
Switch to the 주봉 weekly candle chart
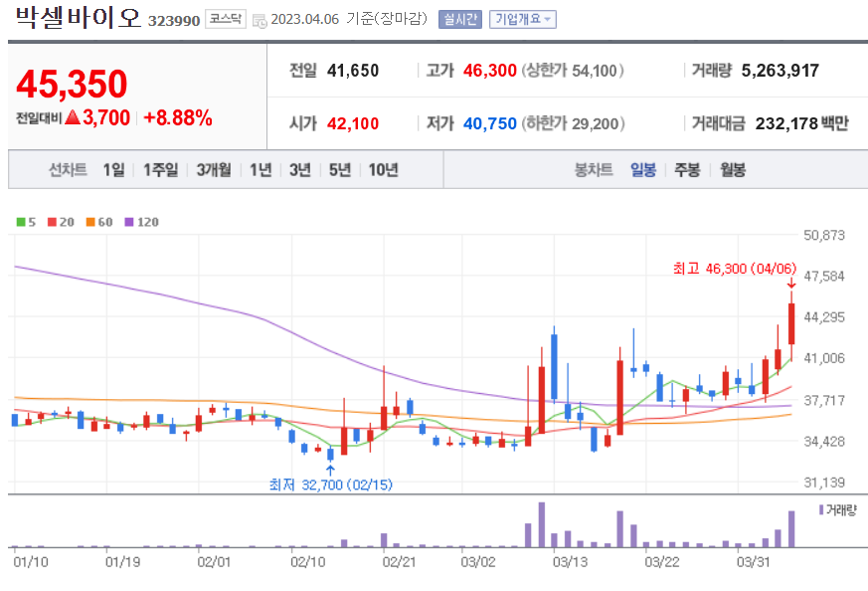pos(687,169)
